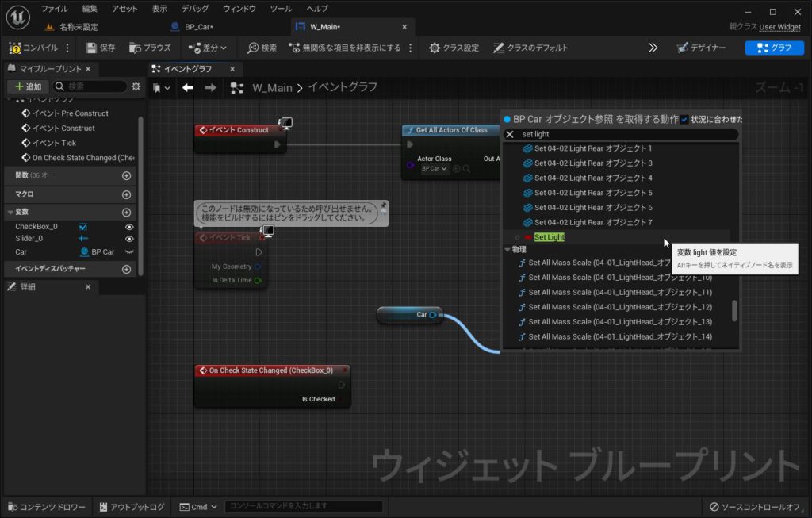The width and height of the screenshot is (812, 518).
Task: Click the set light search input field
Action: click(x=628, y=135)
